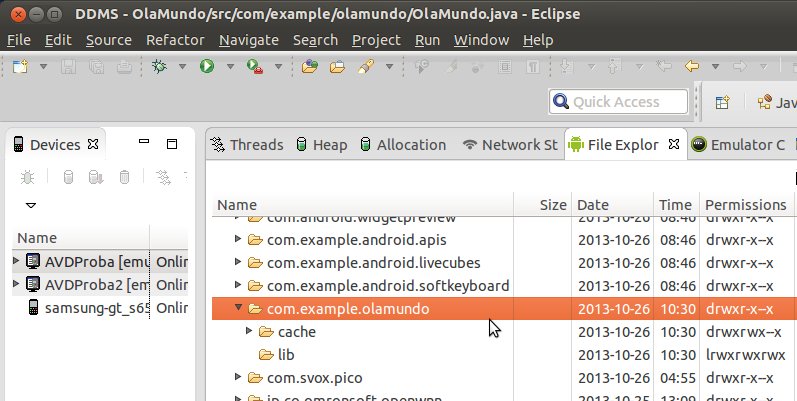Open the dropdown arrow beside the New icon
The height and width of the screenshot is (401, 797).
click(x=43, y=67)
